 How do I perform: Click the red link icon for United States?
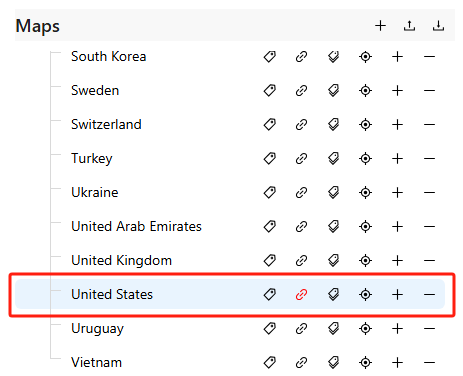coord(301,295)
